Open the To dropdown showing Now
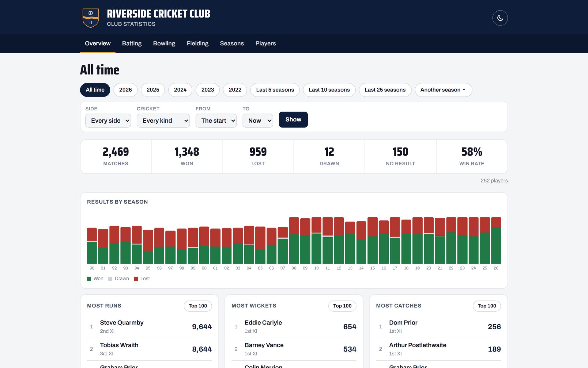The height and width of the screenshot is (368, 588). 258,121
